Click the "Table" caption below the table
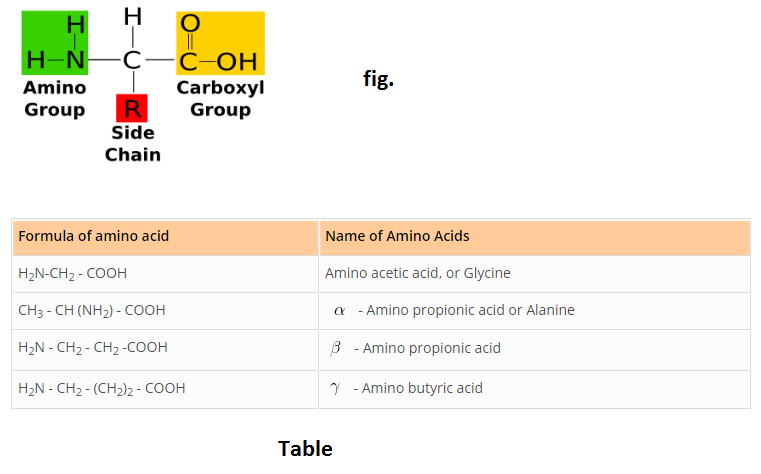 [305, 448]
